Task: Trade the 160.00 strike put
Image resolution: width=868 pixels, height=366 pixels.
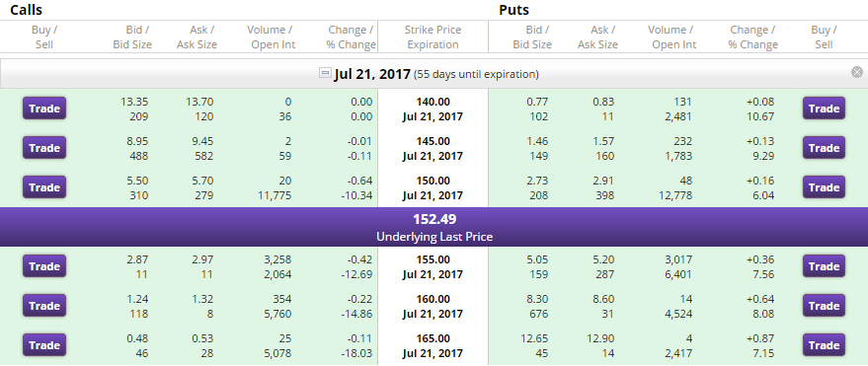Action: [x=824, y=306]
